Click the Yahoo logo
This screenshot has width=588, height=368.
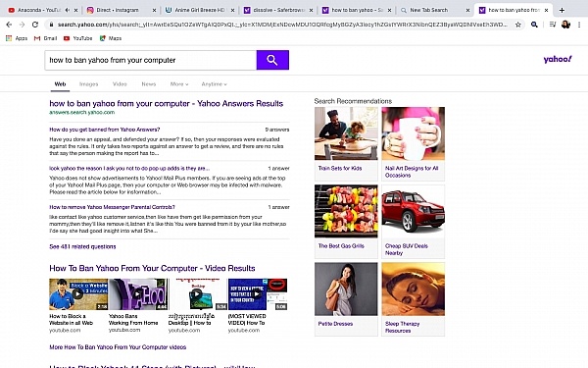(x=558, y=59)
